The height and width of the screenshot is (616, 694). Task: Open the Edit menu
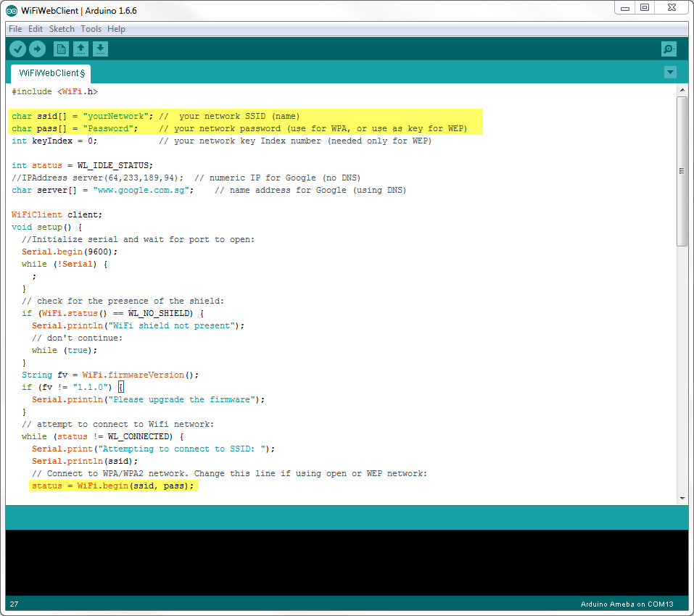pos(36,29)
